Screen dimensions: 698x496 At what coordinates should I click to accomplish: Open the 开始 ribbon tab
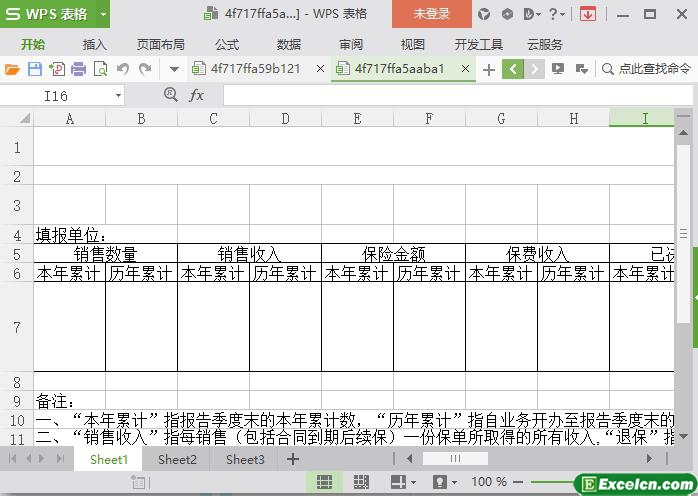[x=33, y=45]
